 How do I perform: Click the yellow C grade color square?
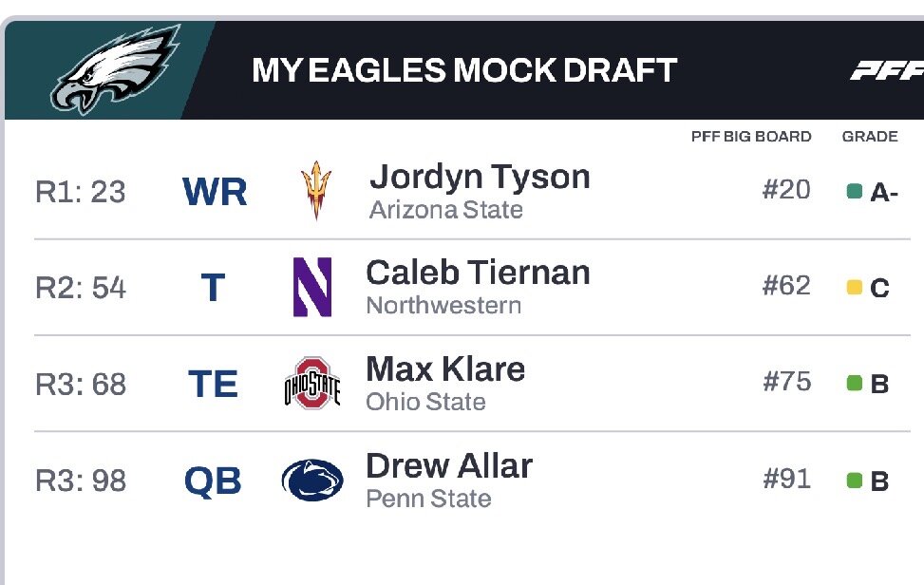click(854, 287)
